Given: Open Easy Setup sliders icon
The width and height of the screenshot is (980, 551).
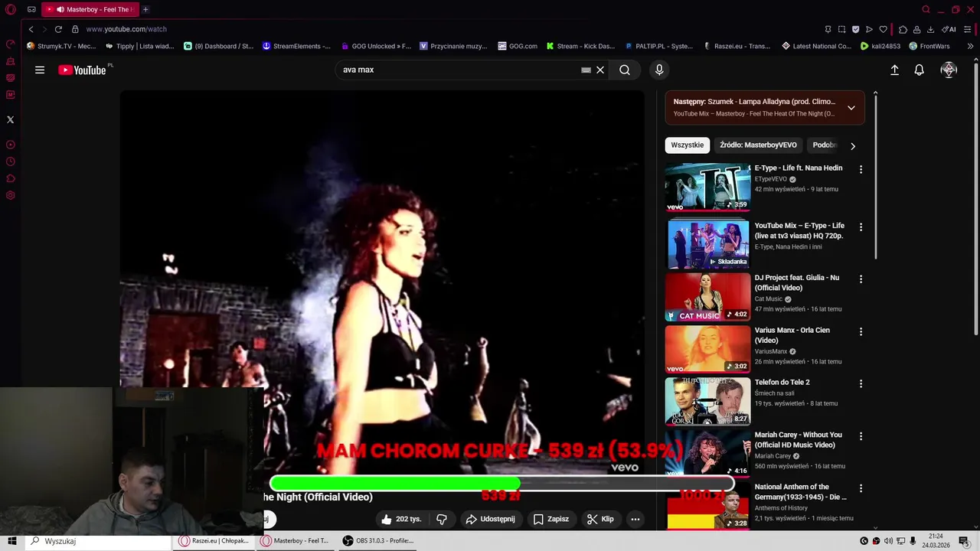Looking at the screenshot, I should click(x=969, y=29).
